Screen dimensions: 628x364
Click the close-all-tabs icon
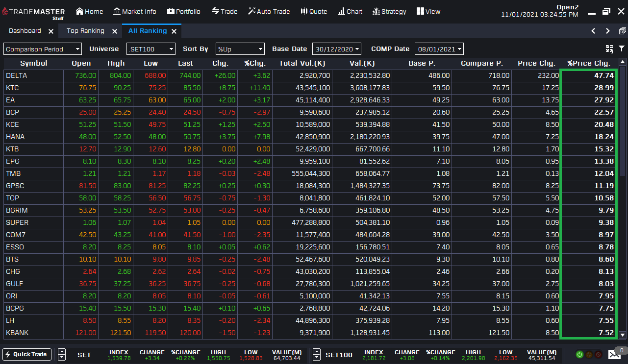[622, 31]
